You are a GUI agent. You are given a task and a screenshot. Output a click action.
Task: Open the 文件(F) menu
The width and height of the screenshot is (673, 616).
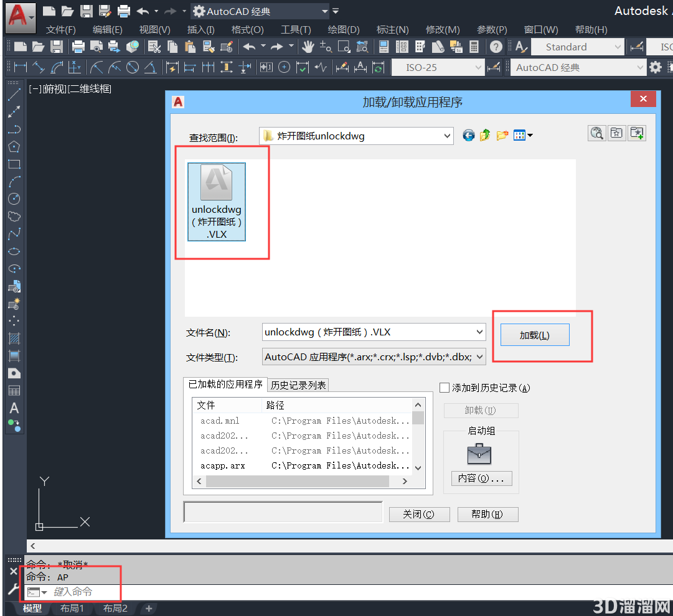[61, 30]
